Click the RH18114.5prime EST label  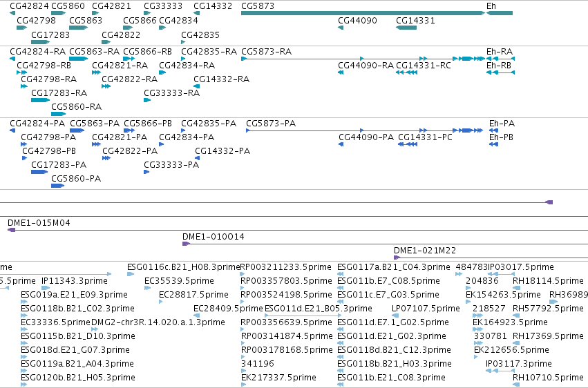pyautogui.click(x=548, y=281)
